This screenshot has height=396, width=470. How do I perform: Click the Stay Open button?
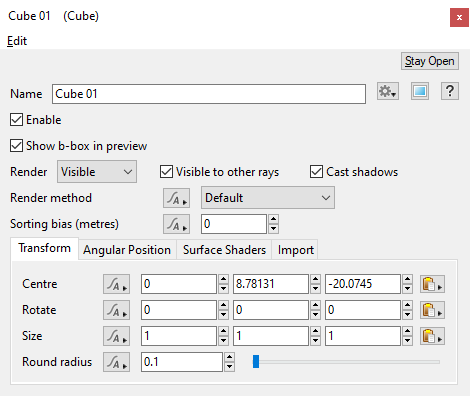point(430,61)
